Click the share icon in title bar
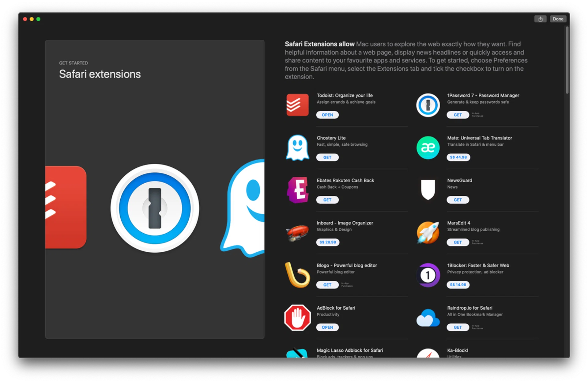The image size is (588, 382). coord(540,19)
